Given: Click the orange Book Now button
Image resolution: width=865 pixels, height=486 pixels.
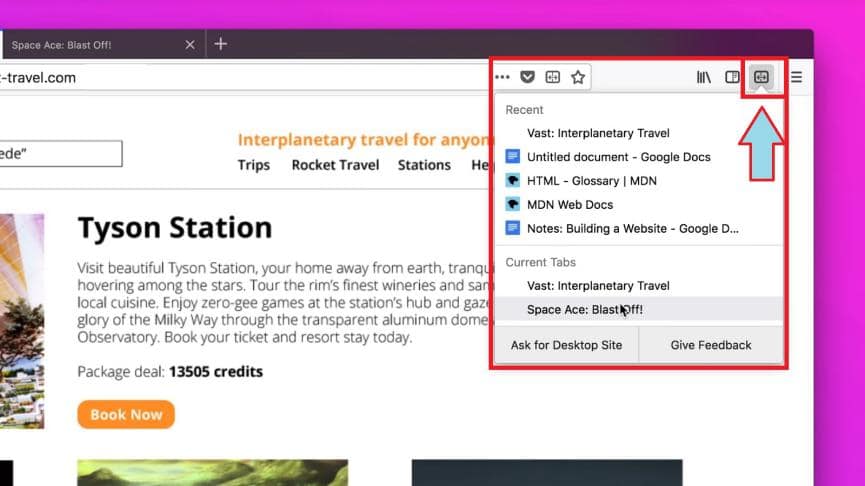Looking at the screenshot, I should coord(126,414).
